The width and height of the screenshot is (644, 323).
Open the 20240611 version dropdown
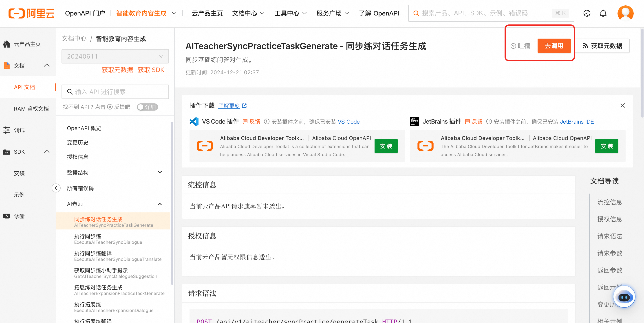coord(115,57)
